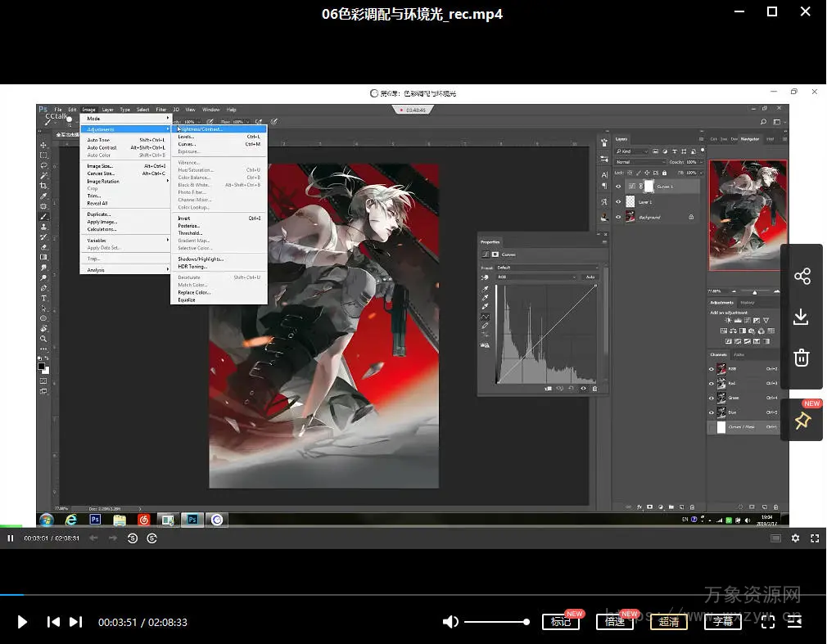The height and width of the screenshot is (644, 827).
Task: Open the Filter menu in menu bar
Action: pos(161,110)
